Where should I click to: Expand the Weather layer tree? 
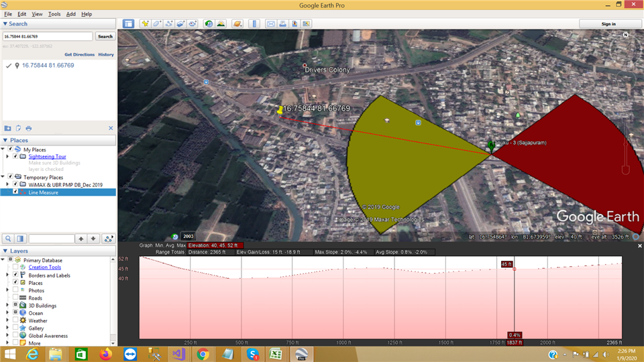7,320
